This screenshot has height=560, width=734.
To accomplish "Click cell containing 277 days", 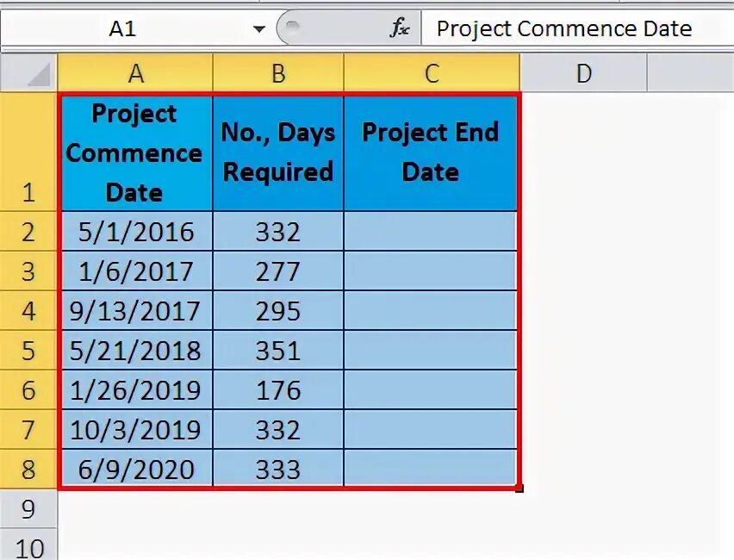I will pos(278,271).
